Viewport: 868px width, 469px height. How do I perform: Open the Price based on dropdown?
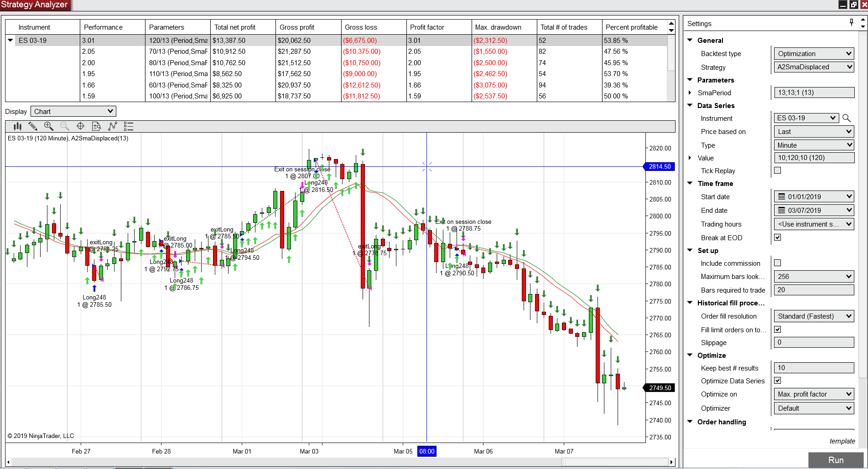click(x=814, y=132)
